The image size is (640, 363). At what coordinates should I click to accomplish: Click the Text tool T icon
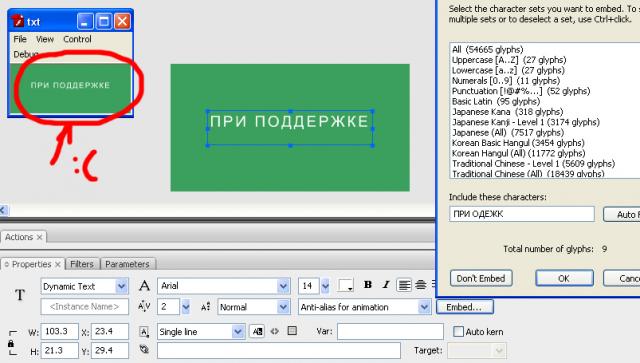pos(20,294)
